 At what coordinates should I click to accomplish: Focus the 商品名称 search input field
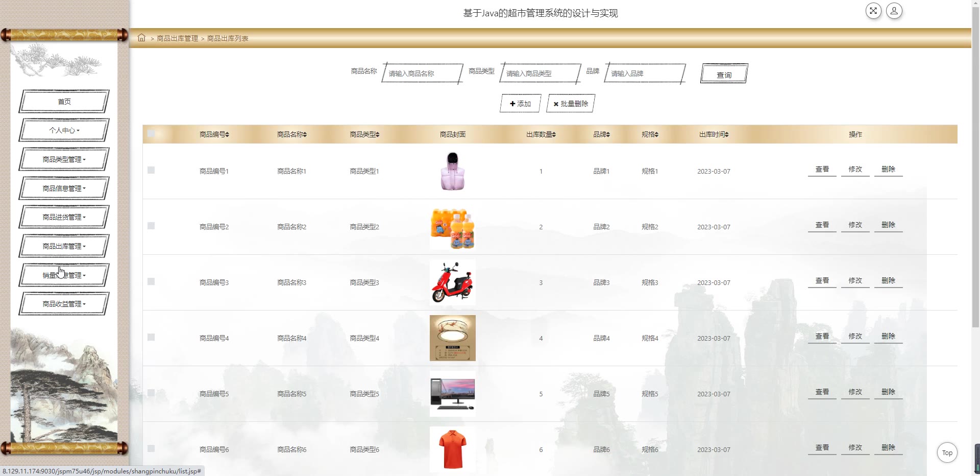coord(422,74)
